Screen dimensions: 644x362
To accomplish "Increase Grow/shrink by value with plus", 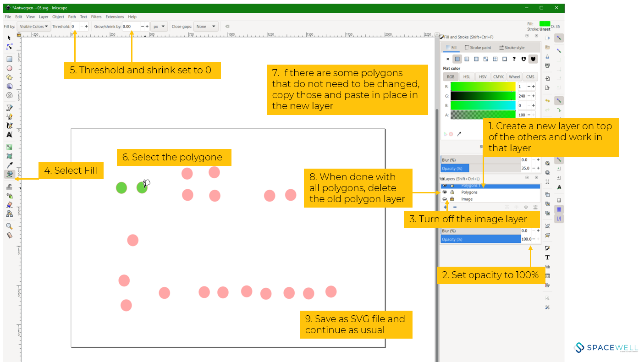I will coord(147,27).
